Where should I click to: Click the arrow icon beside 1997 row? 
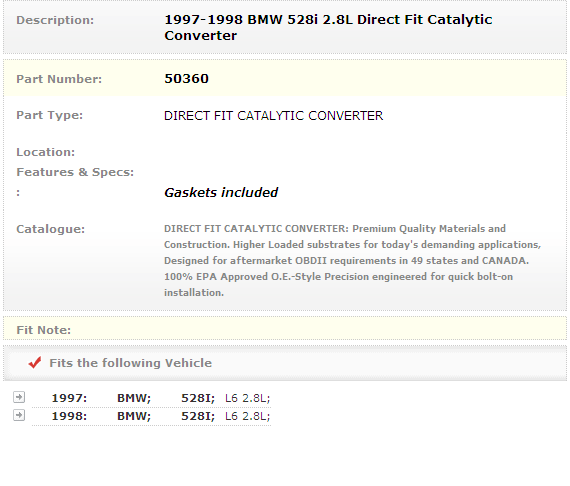(19, 397)
